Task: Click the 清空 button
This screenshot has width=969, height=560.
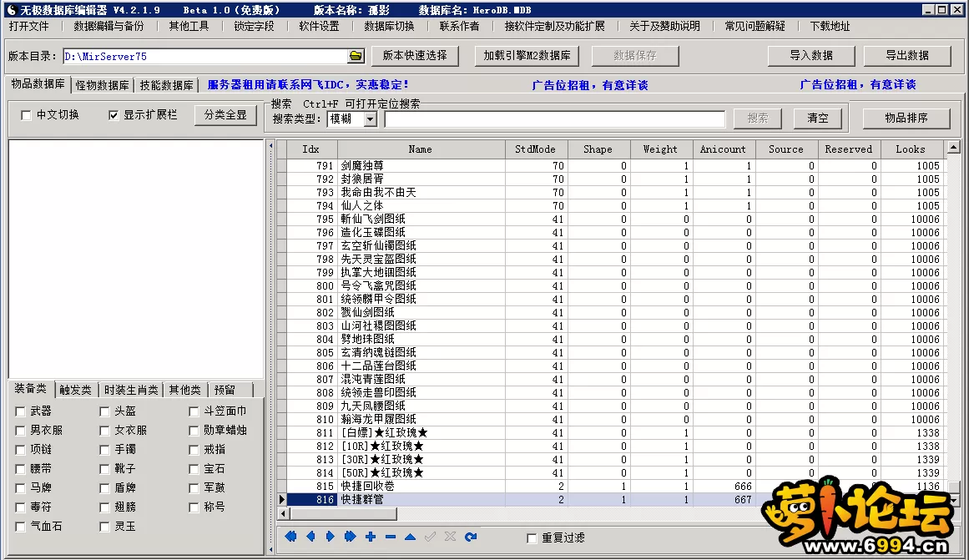Action: pos(818,118)
